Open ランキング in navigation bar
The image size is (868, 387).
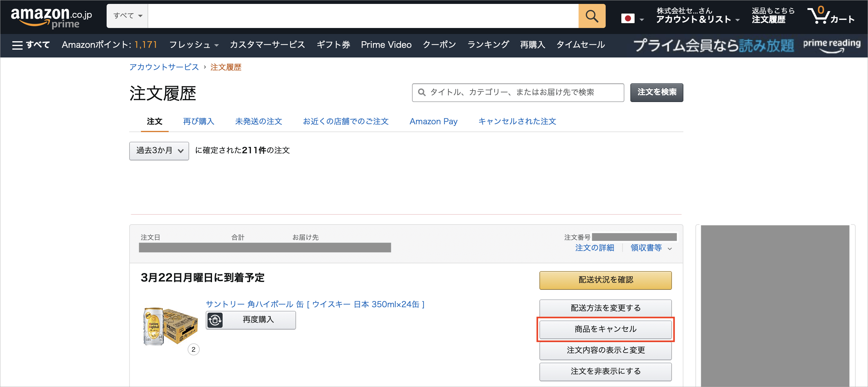pyautogui.click(x=488, y=45)
